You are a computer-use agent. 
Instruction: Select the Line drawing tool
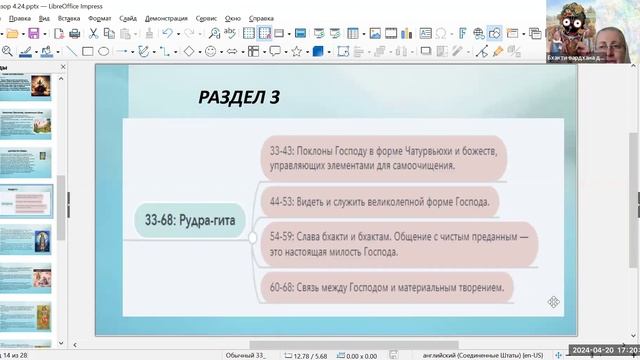tap(71, 51)
